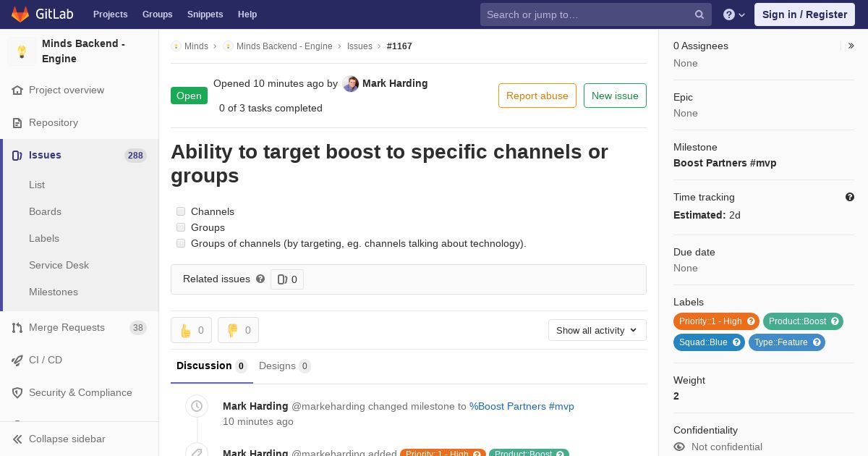Click the Project overview home icon

(17, 90)
